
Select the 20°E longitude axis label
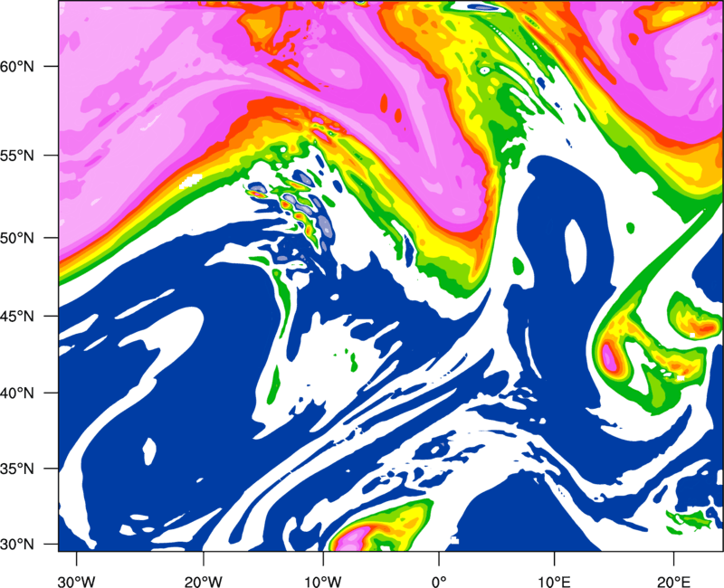(673, 582)
